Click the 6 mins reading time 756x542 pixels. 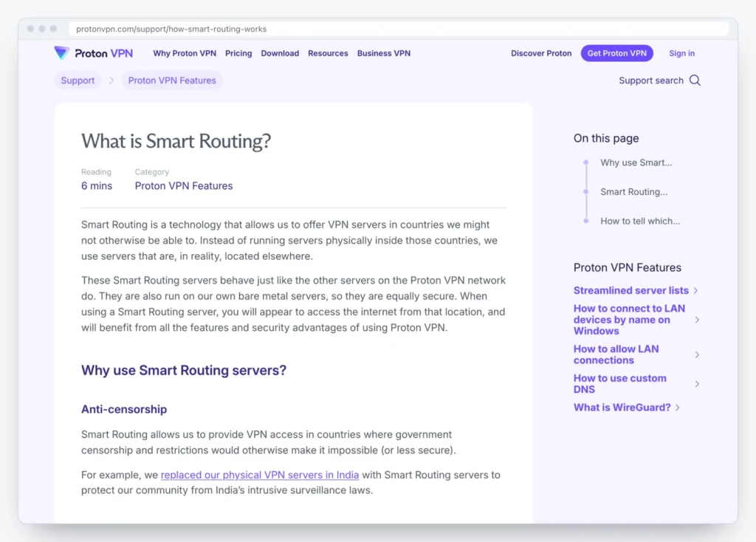coord(97,186)
